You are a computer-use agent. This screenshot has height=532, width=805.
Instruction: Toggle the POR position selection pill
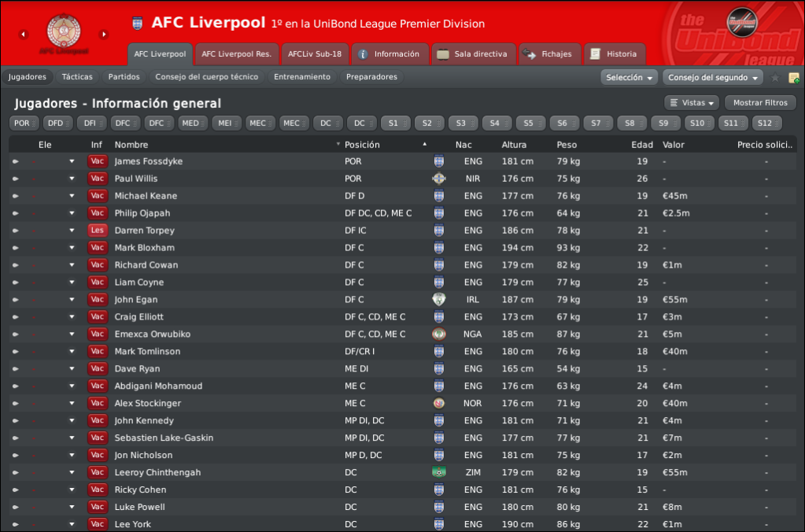click(x=24, y=124)
